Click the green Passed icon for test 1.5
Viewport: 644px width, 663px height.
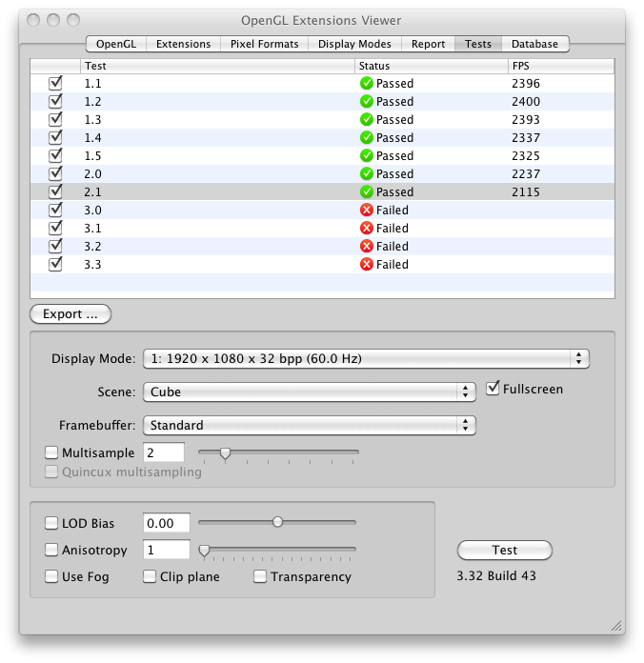point(366,155)
